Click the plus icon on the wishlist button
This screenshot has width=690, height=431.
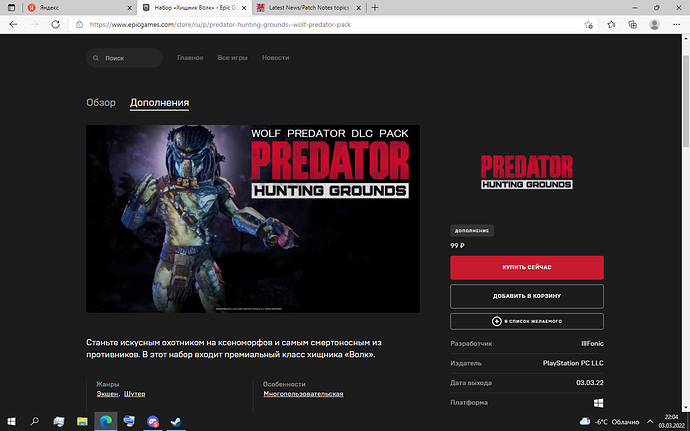pos(495,321)
